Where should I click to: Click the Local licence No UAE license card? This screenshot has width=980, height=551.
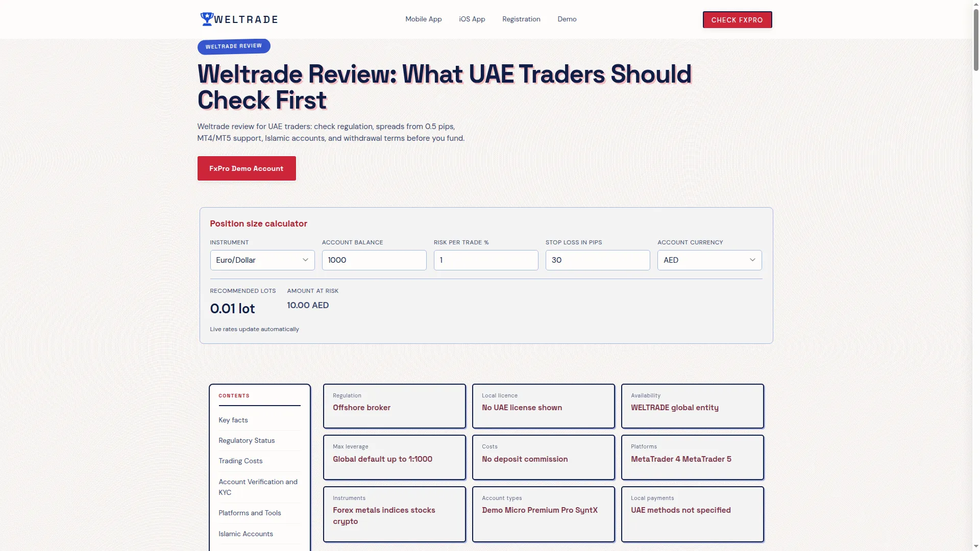pyautogui.click(x=544, y=406)
